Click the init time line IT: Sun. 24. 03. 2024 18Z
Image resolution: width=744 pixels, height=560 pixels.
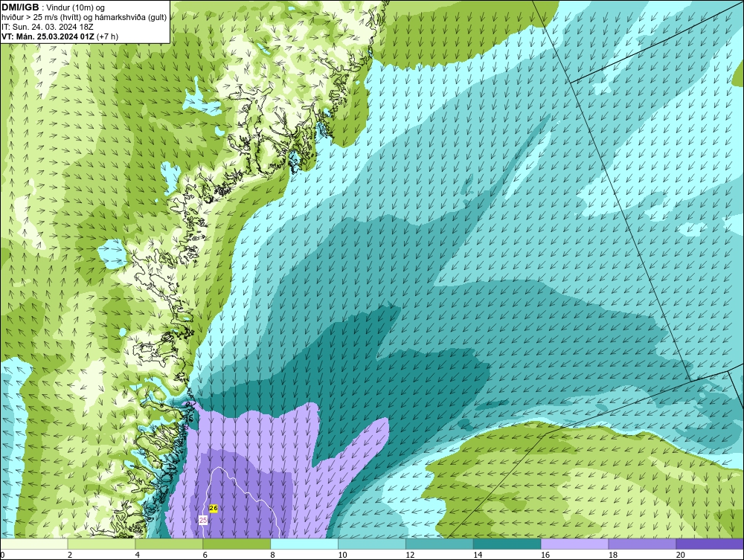coord(48,27)
